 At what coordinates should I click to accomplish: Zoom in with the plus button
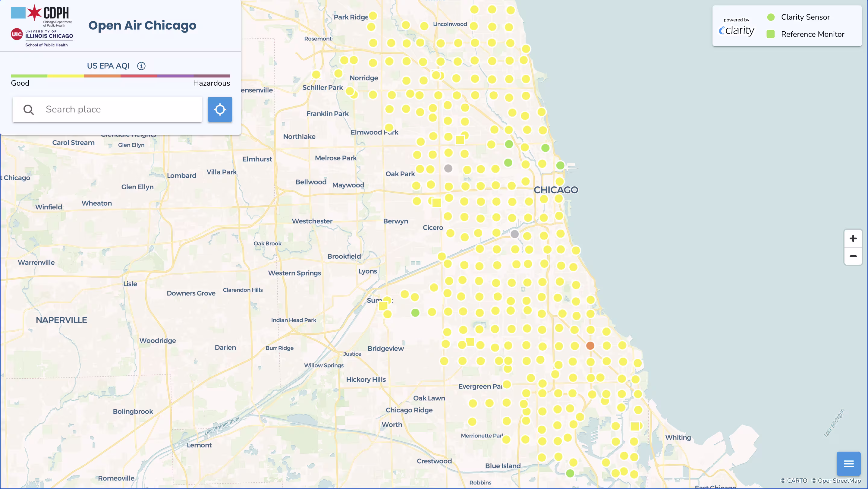pos(853,238)
